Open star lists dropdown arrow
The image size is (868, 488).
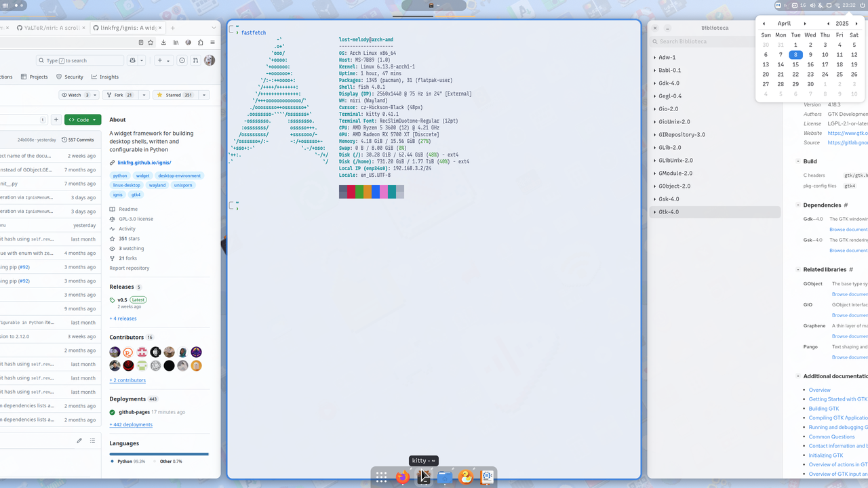click(x=204, y=95)
